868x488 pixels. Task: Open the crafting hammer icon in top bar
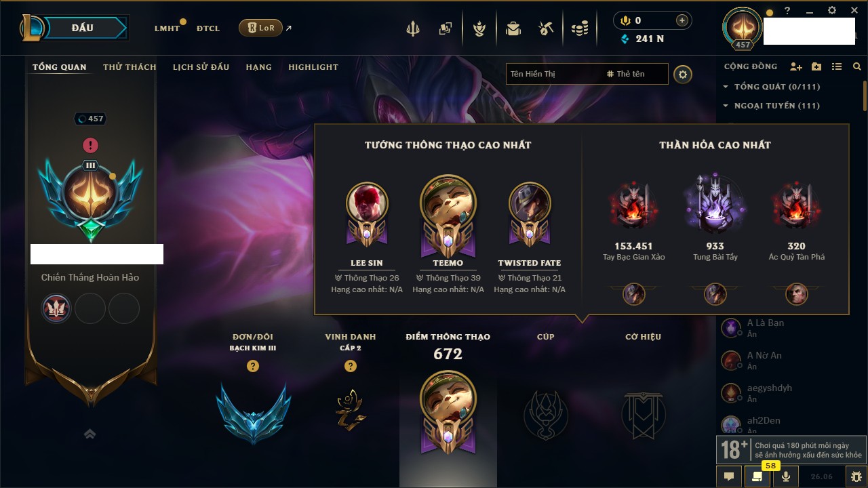546,28
